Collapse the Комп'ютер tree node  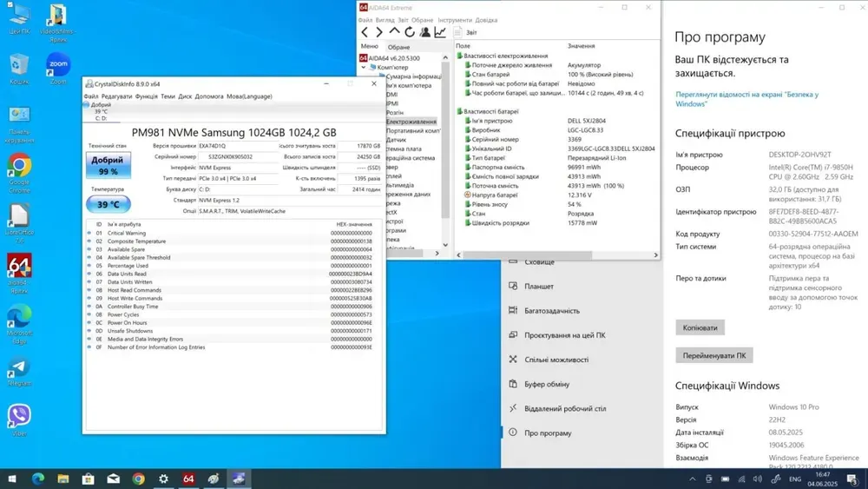click(363, 67)
